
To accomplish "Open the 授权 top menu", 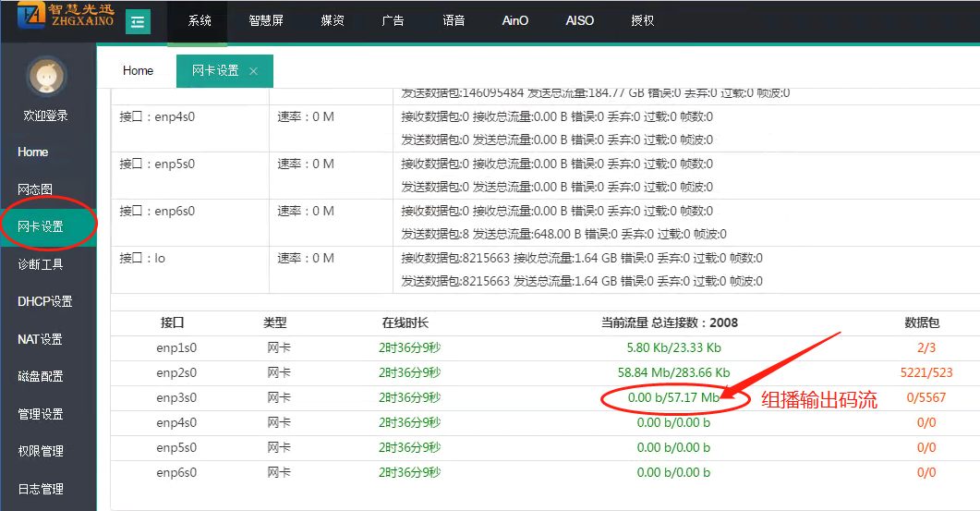I will [x=642, y=21].
